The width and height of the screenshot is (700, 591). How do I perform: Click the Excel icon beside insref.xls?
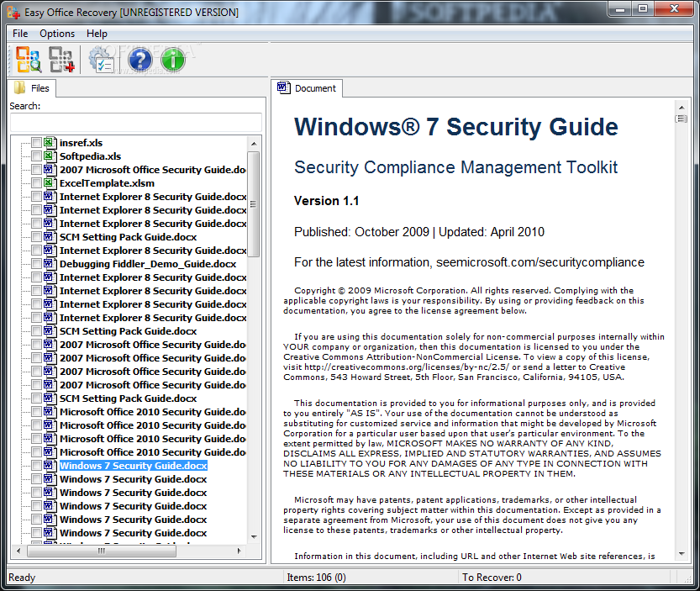49,143
